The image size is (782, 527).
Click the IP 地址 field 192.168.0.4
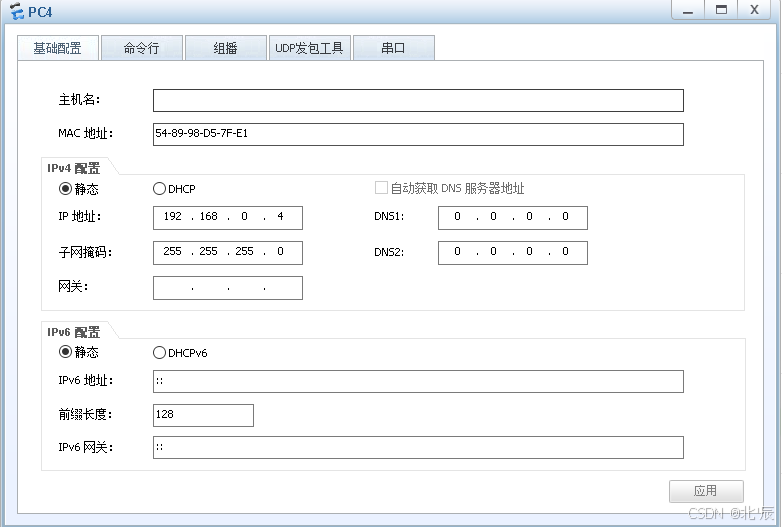pos(228,217)
